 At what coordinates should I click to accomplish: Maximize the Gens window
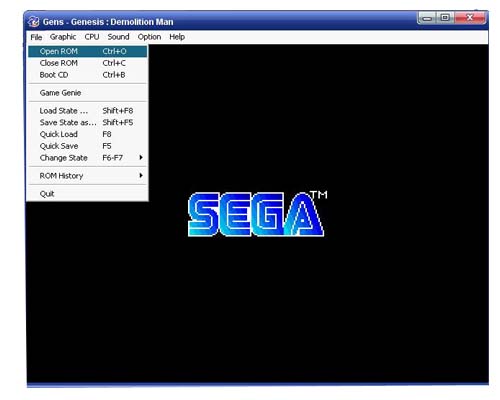coord(445,17)
